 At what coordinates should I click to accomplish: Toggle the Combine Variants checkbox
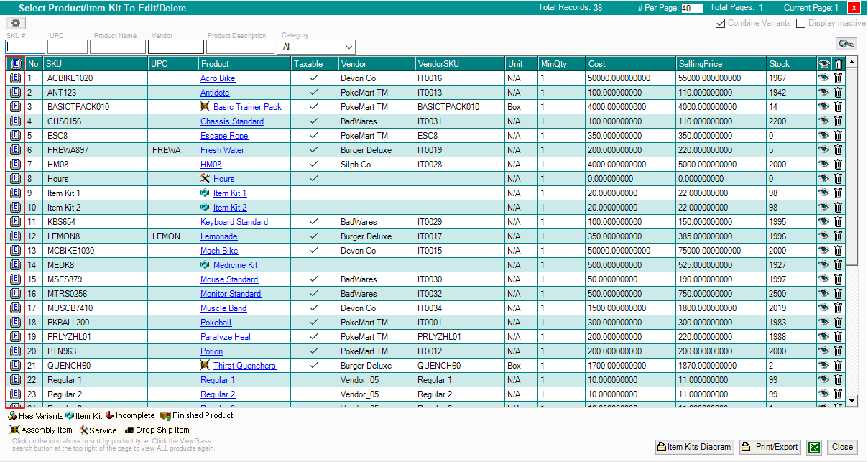tap(720, 23)
